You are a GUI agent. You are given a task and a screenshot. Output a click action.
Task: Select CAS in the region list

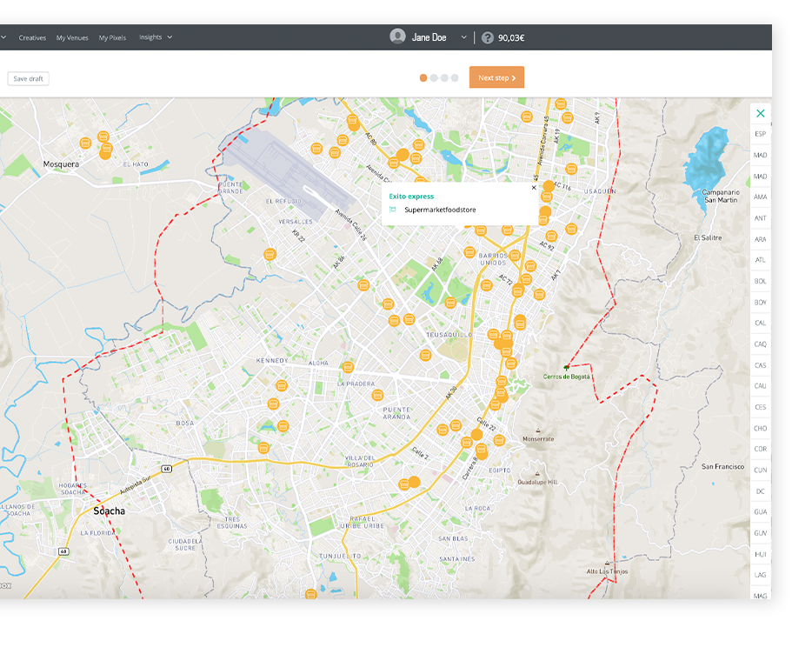(x=760, y=365)
